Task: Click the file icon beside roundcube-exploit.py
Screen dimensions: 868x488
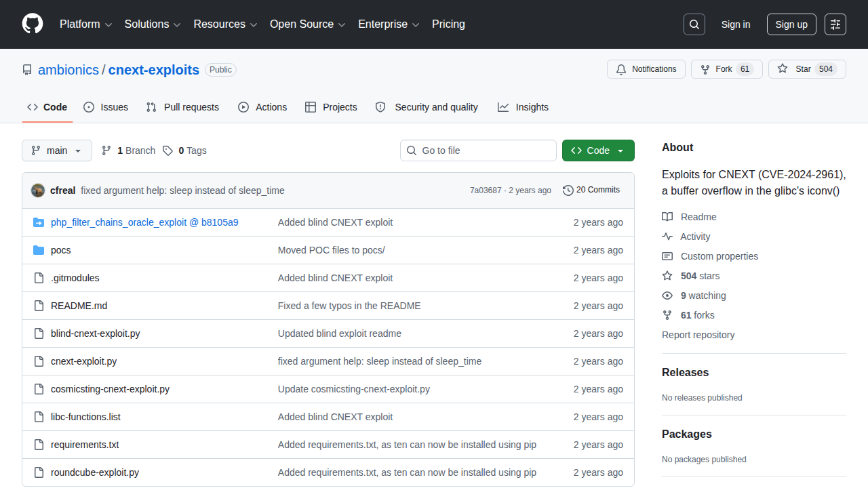Action: 39,472
